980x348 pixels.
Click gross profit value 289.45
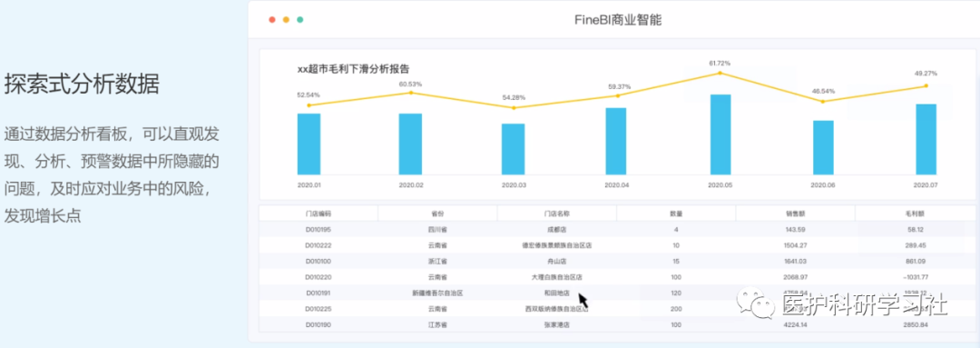tap(916, 245)
